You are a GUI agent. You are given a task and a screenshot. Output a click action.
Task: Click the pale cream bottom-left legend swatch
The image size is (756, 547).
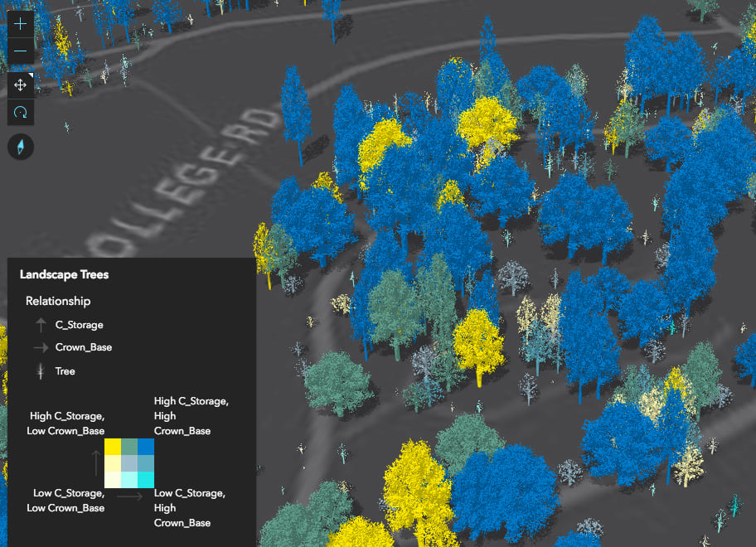113,480
